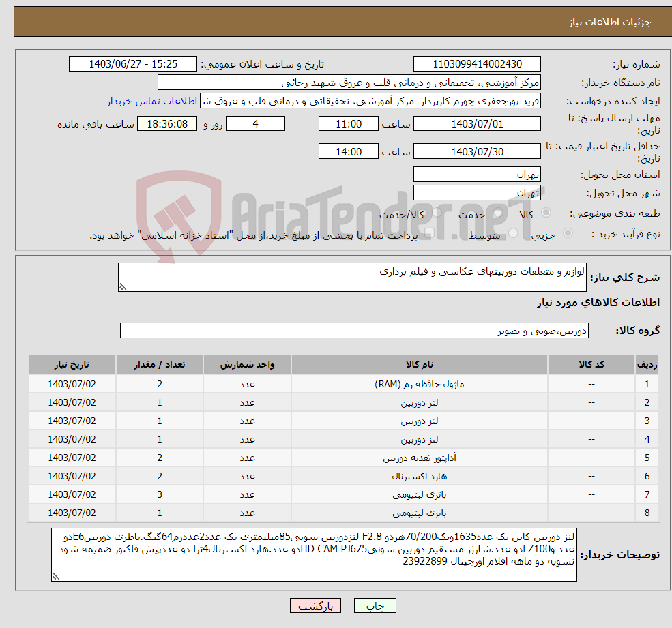Click the need number field 1103099414002430
The image size is (672, 628).
pyautogui.click(x=477, y=64)
